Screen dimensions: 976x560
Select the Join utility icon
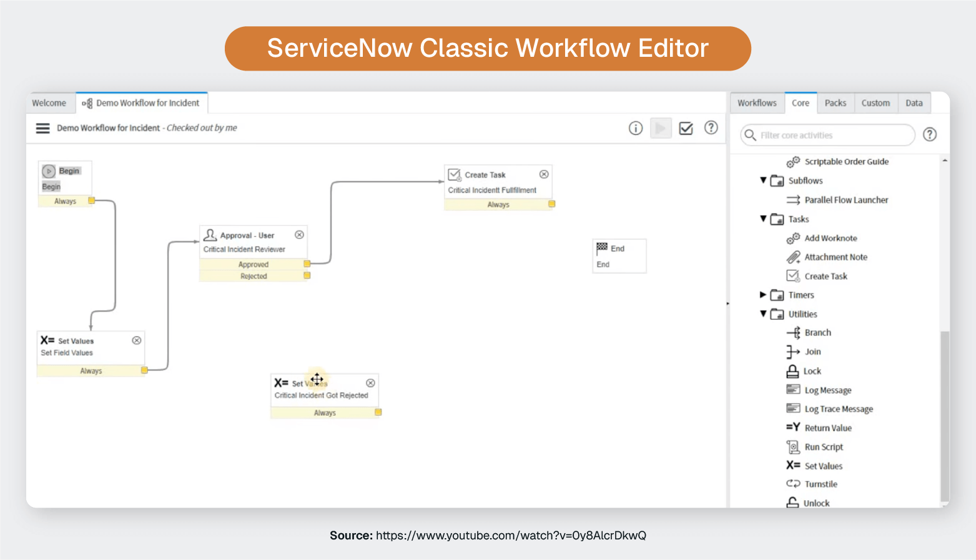[792, 351]
